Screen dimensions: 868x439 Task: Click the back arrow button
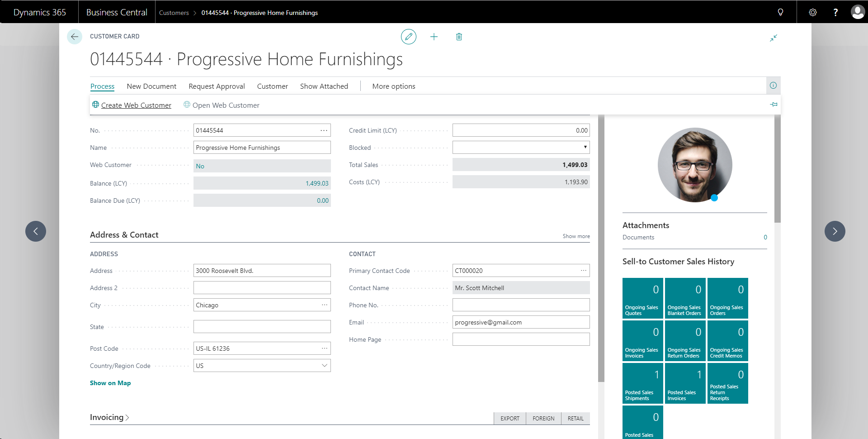[75, 37]
